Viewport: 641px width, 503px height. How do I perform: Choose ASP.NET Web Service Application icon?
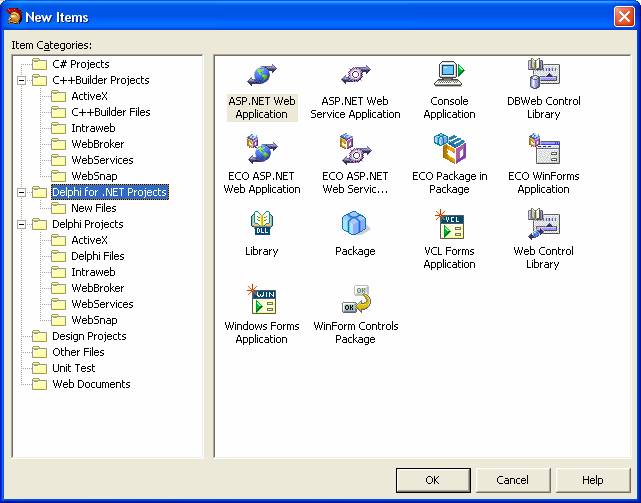pyautogui.click(x=356, y=74)
